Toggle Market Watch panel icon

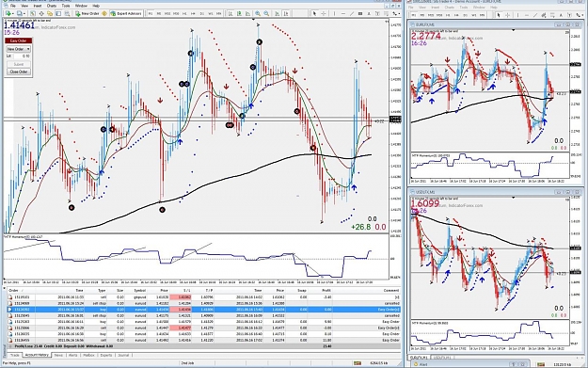click(x=33, y=13)
